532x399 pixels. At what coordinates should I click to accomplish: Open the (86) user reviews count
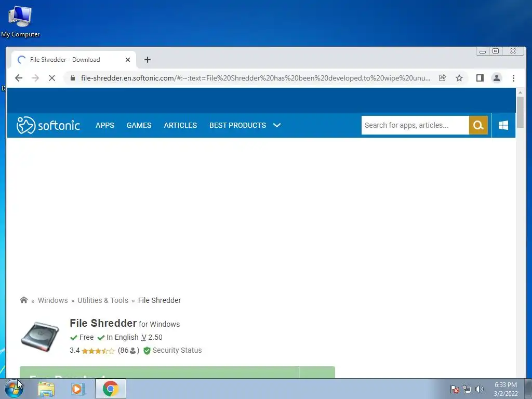pyautogui.click(x=129, y=351)
